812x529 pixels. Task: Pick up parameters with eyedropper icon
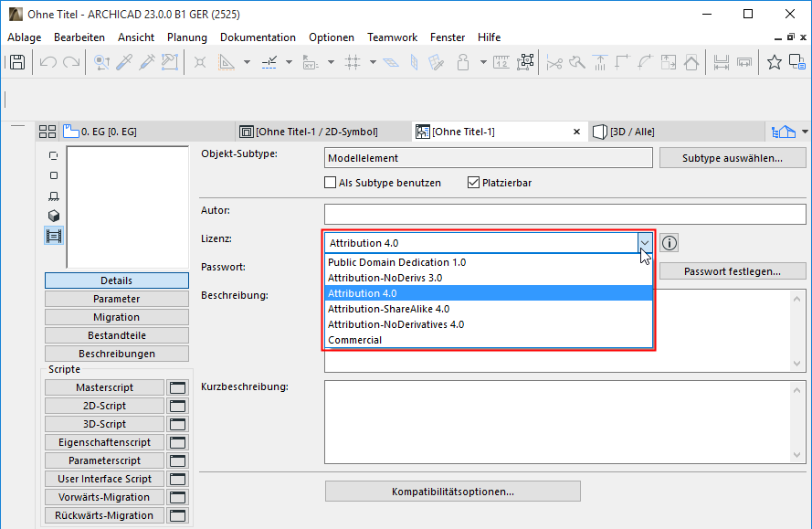point(124,62)
